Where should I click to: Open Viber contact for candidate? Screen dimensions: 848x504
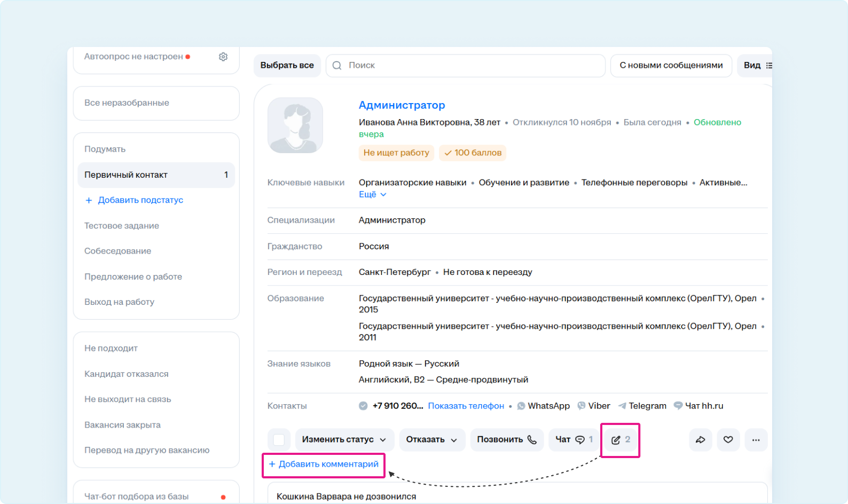[593, 406]
